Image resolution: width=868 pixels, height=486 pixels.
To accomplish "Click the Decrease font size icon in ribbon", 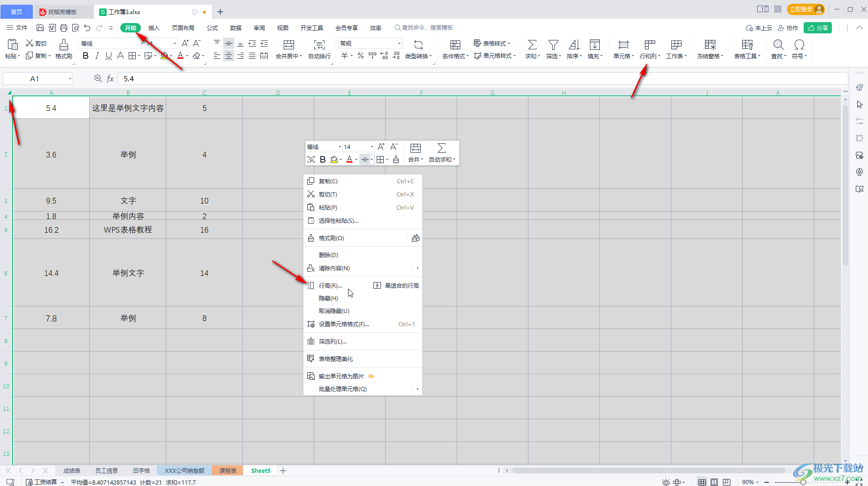I will (197, 43).
